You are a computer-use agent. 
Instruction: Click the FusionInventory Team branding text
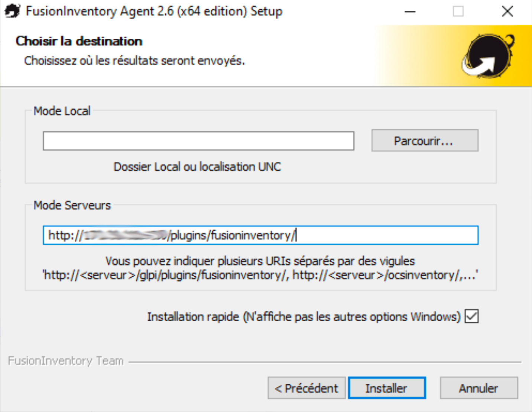coord(66,361)
